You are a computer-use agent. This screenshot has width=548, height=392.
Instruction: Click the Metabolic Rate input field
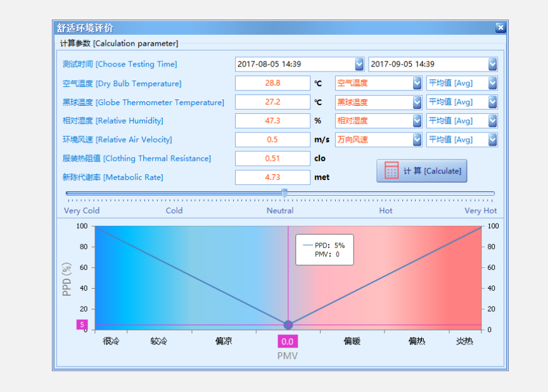272,177
